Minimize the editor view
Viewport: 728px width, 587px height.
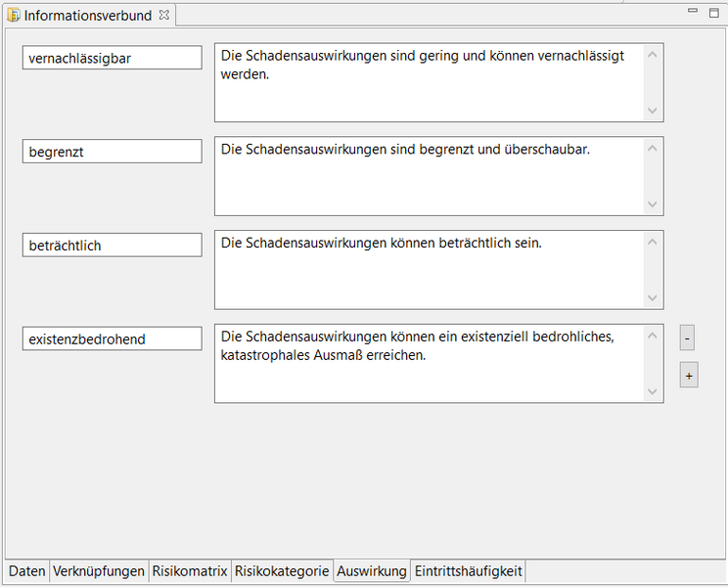(x=693, y=11)
